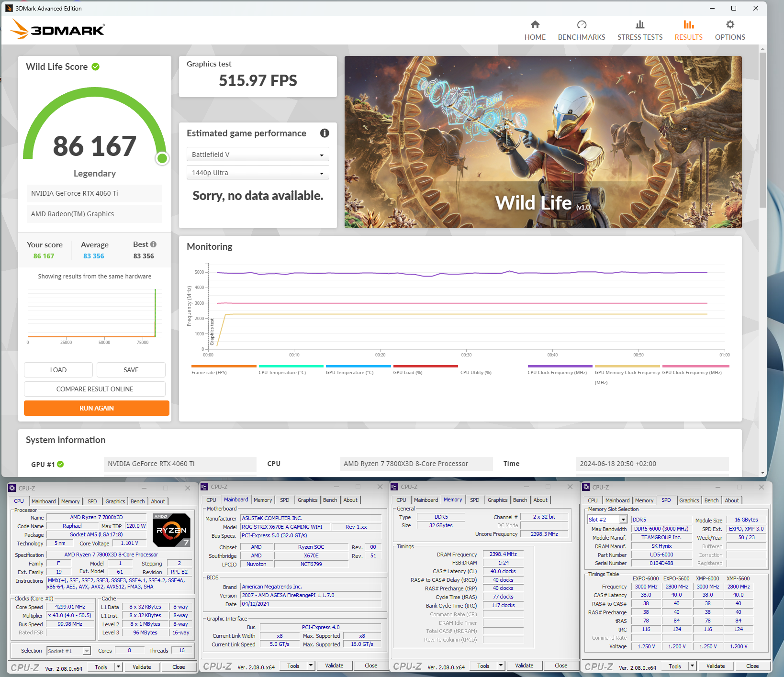Open SPD tab in CPU-Z Memory window
This screenshot has width=784, height=677.
tap(474, 500)
